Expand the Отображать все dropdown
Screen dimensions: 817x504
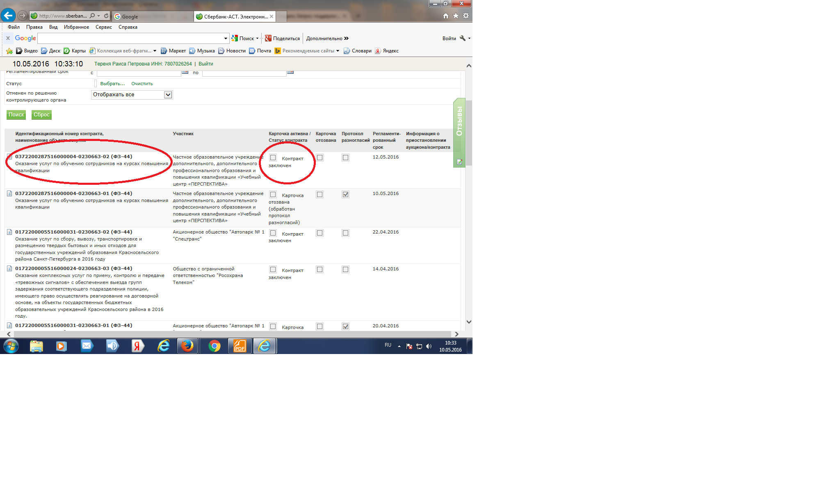pyautogui.click(x=168, y=95)
